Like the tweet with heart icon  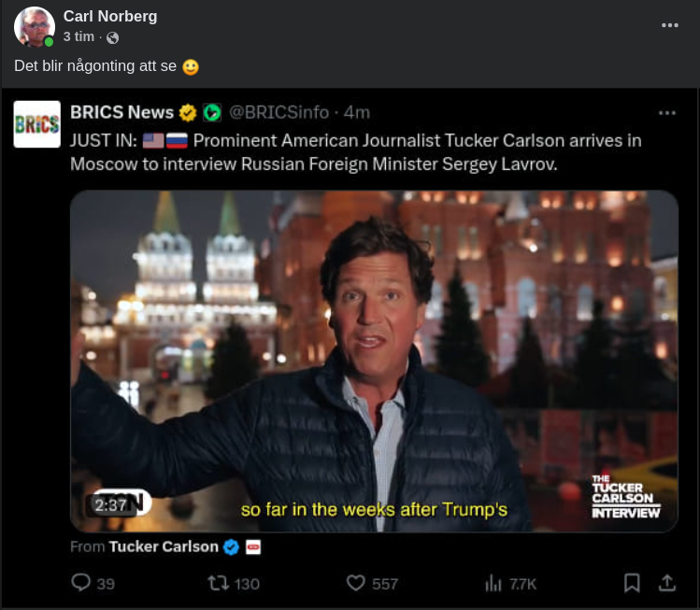[356, 583]
